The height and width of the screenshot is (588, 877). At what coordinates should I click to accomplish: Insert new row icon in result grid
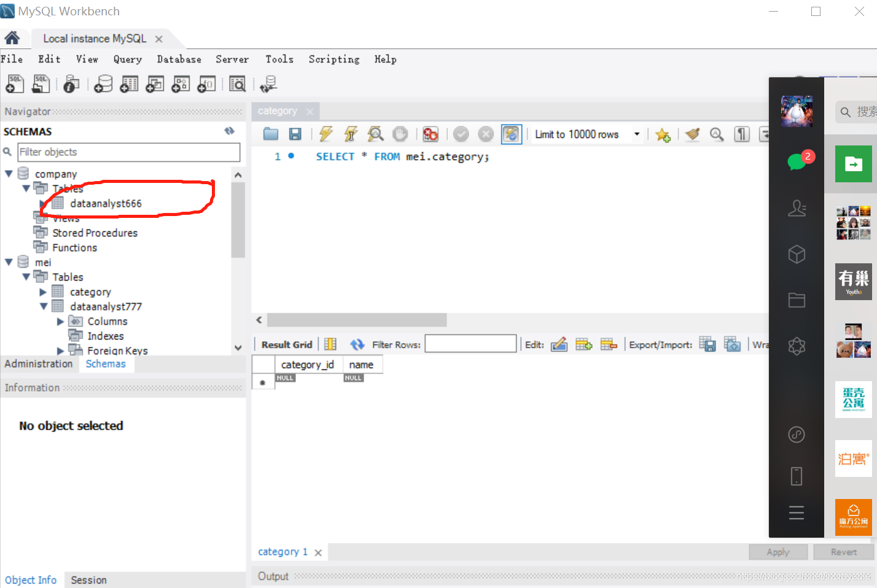point(584,344)
